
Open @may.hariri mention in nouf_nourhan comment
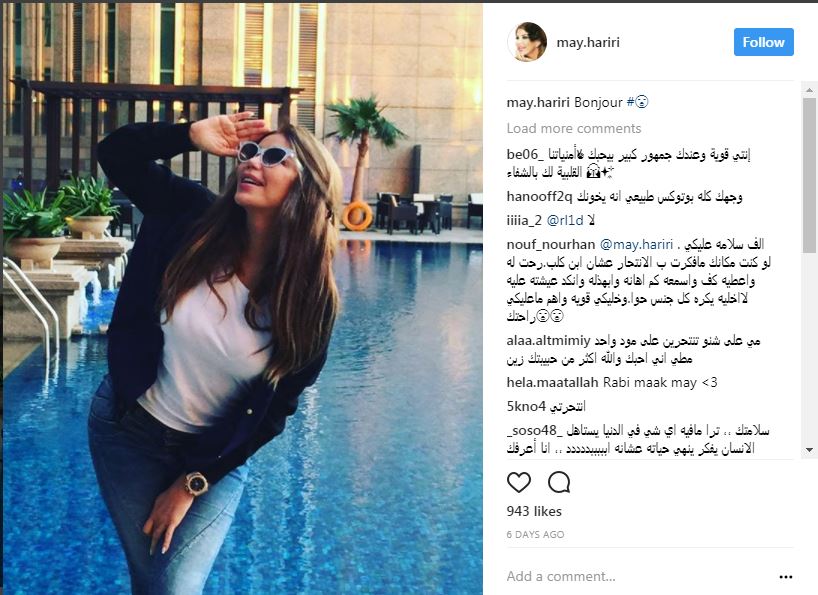[x=636, y=245]
